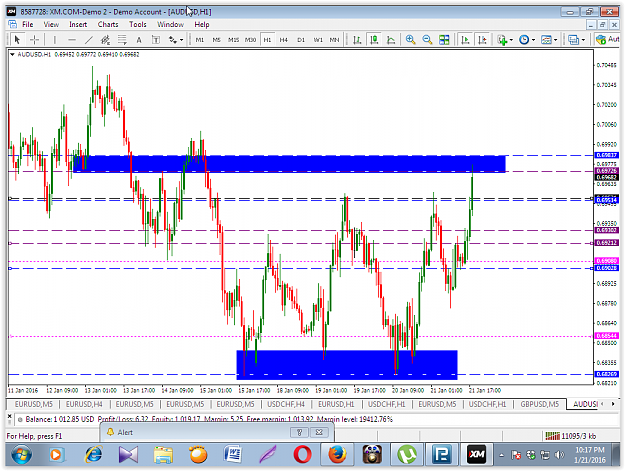
Task: Open the View menu
Action: [x=51, y=25]
